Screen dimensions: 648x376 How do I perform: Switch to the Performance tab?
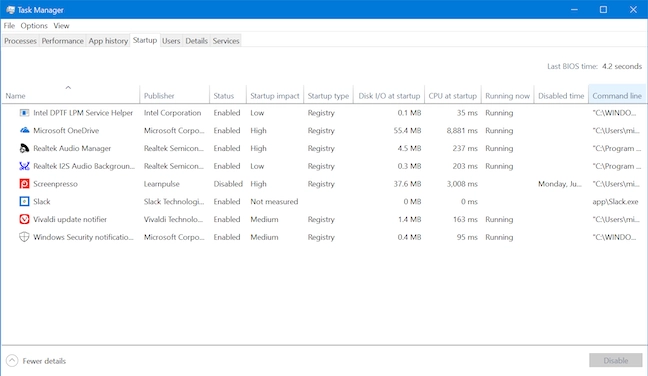tap(62, 41)
